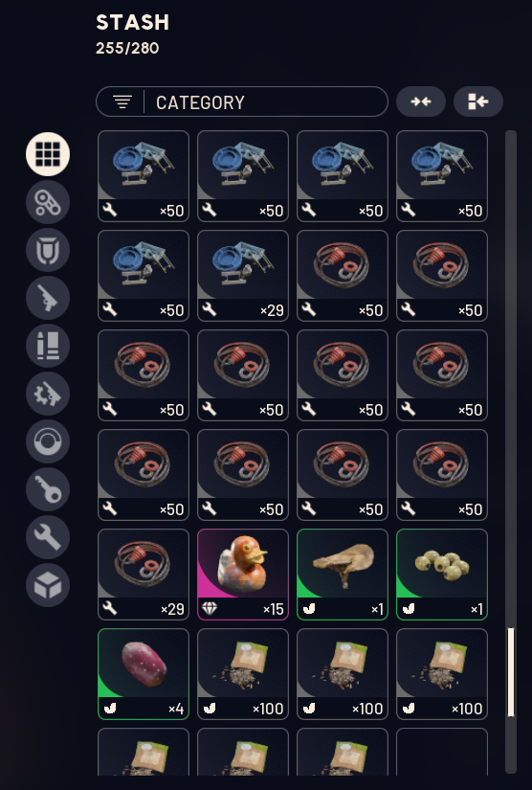The height and width of the screenshot is (790, 532).
Task: Select the prickly pear item ×4
Action: click(144, 674)
